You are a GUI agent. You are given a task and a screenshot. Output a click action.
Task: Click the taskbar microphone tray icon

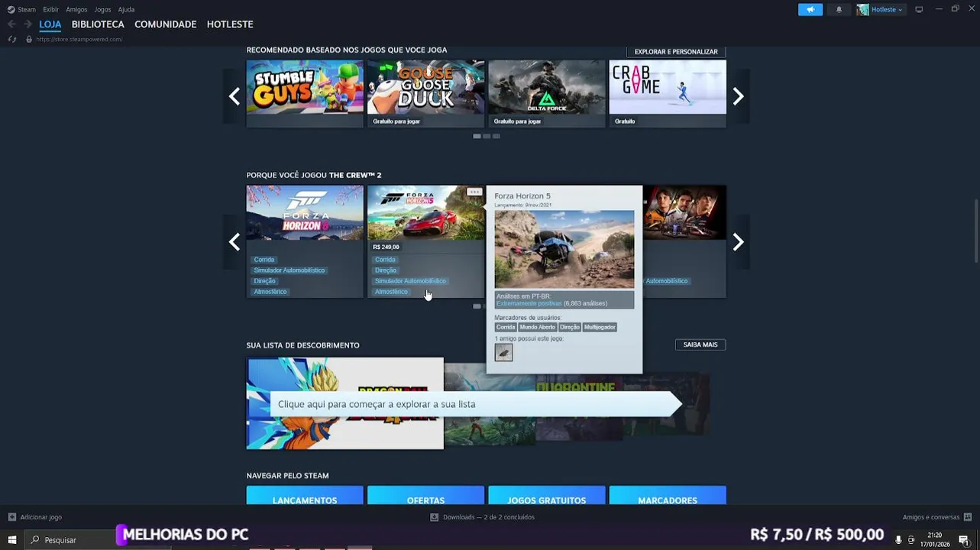pyautogui.click(x=898, y=539)
